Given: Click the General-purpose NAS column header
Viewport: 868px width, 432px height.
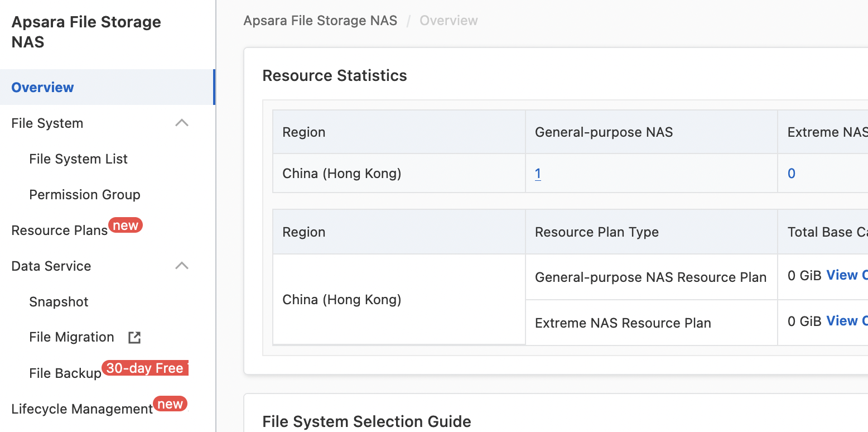Looking at the screenshot, I should click(604, 132).
